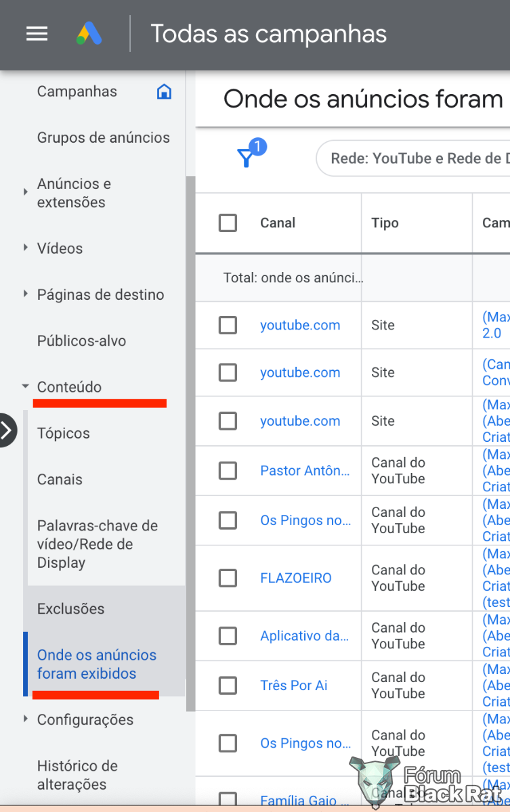Expand the Anúncios e extensões section
The image size is (510, 812).
(x=26, y=192)
